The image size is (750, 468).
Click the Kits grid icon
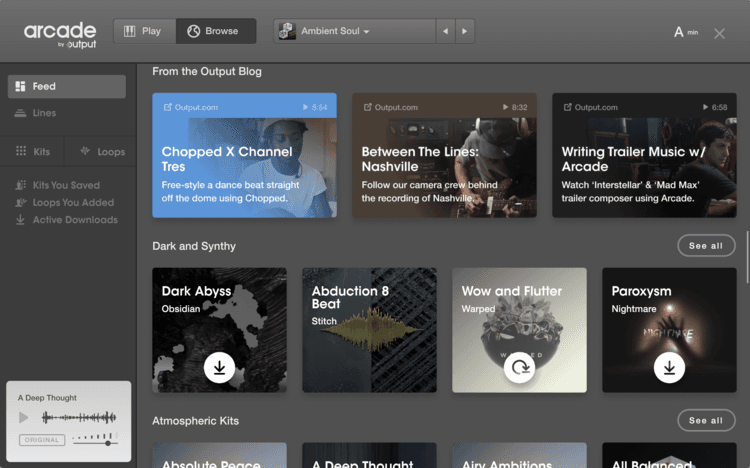pos(21,151)
